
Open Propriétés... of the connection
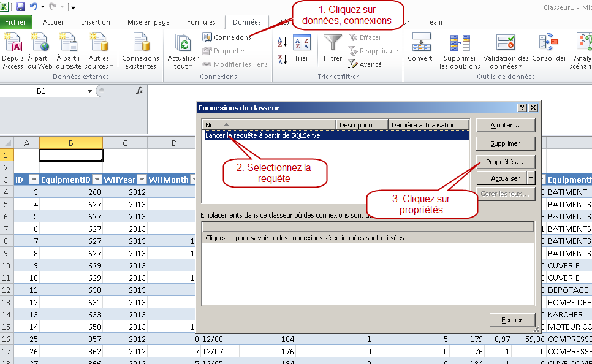pos(506,162)
